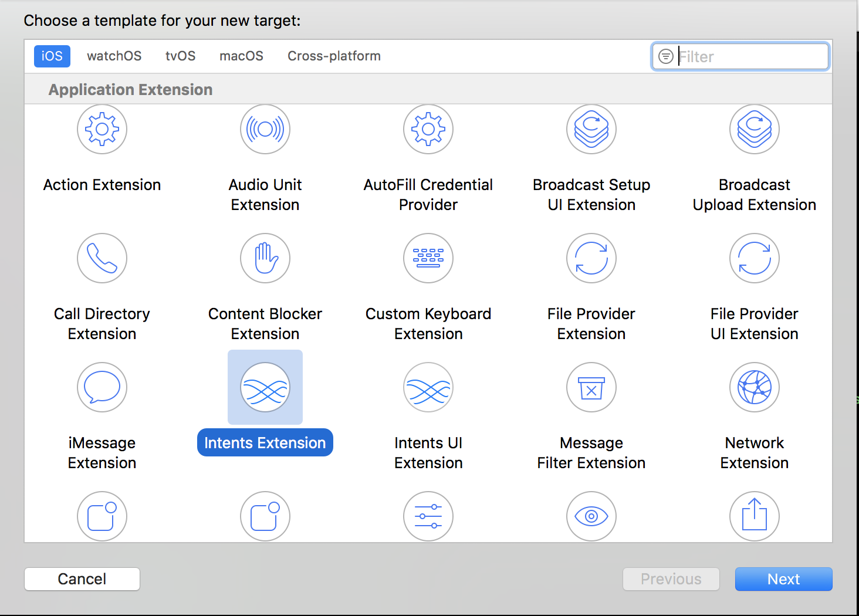
Task: Click Custom Keyboard Extension label
Action: click(428, 324)
